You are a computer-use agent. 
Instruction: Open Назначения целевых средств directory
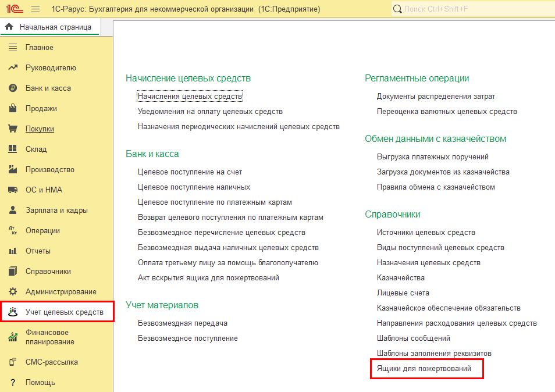click(429, 263)
